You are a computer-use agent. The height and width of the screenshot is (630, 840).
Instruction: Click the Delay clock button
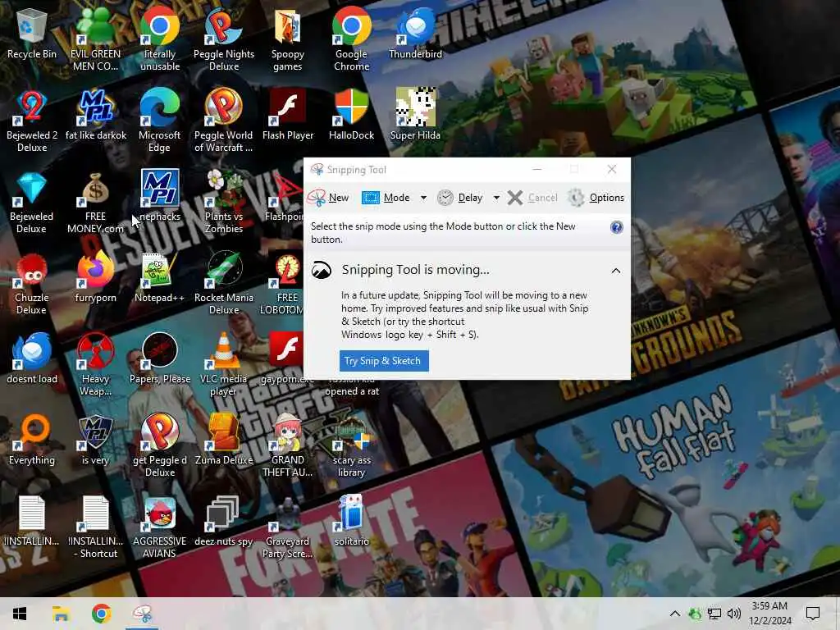click(x=459, y=198)
